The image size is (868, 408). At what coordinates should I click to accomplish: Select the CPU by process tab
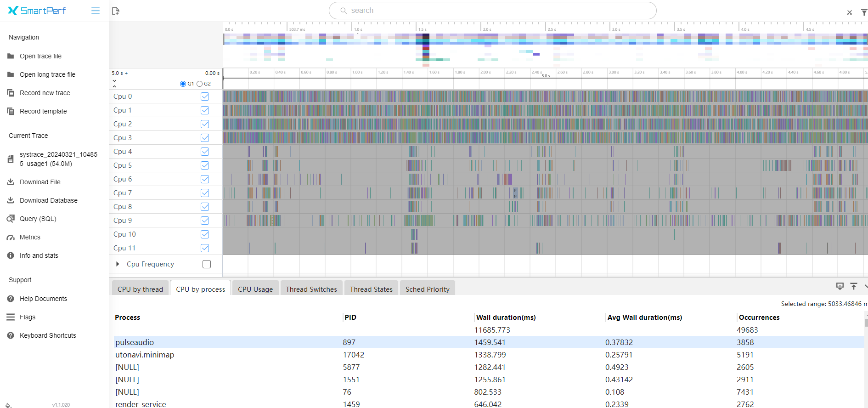pyautogui.click(x=200, y=289)
